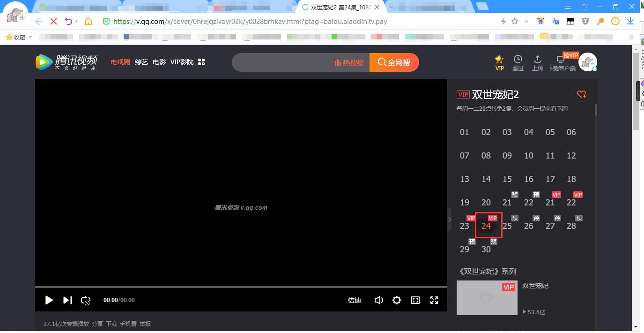Click the Tencent Video logo
The image size is (644, 333).
66,61
